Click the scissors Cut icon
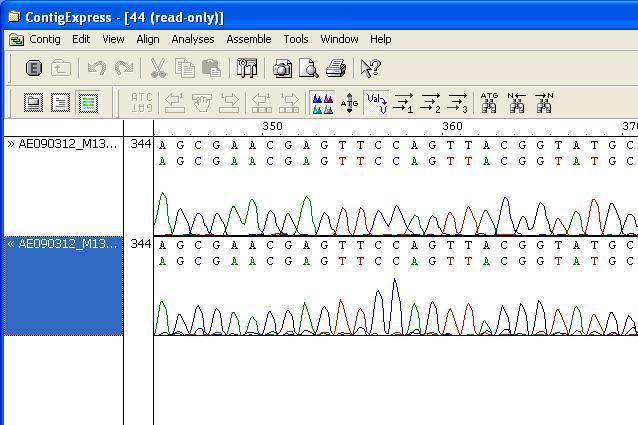The height and width of the screenshot is (425, 638). [x=158, y=68]
